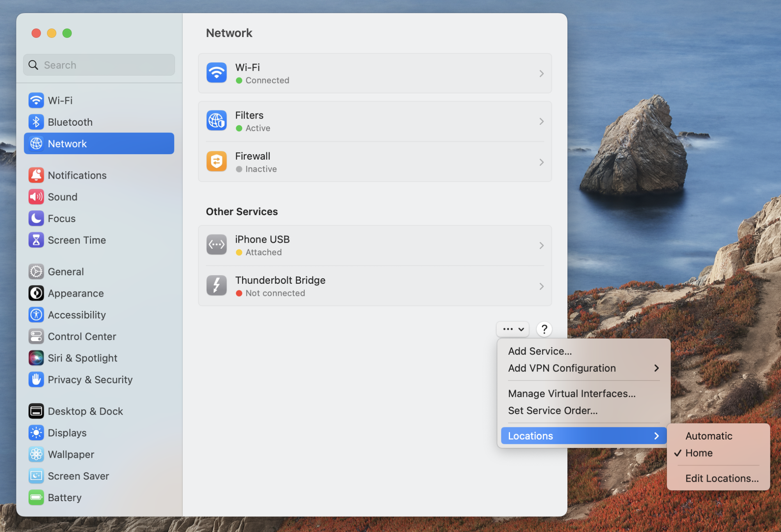Click the Filters globe shield icon
Image resolution: width=781 pixels, height=532 pixels.
pyautogui.click(x=217, y=121)
